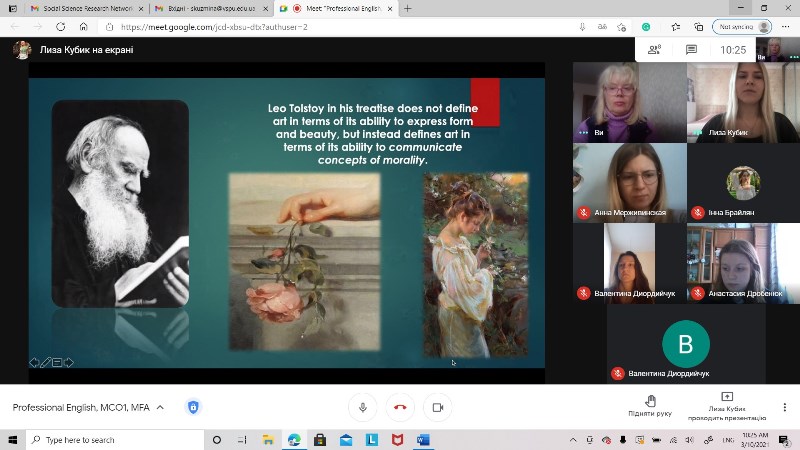
Task: Click the green B avatar tile
Action: (x=686, y=344)
